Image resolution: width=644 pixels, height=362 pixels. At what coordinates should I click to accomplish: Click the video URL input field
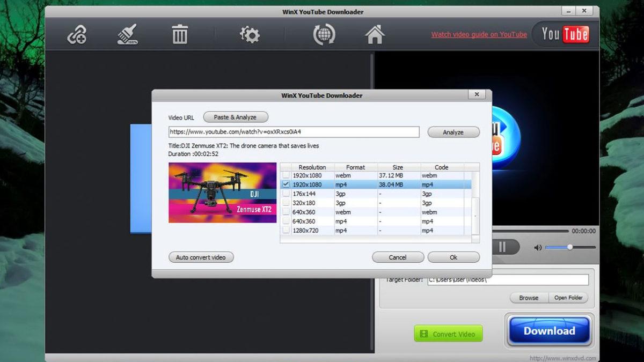[294, 131]
